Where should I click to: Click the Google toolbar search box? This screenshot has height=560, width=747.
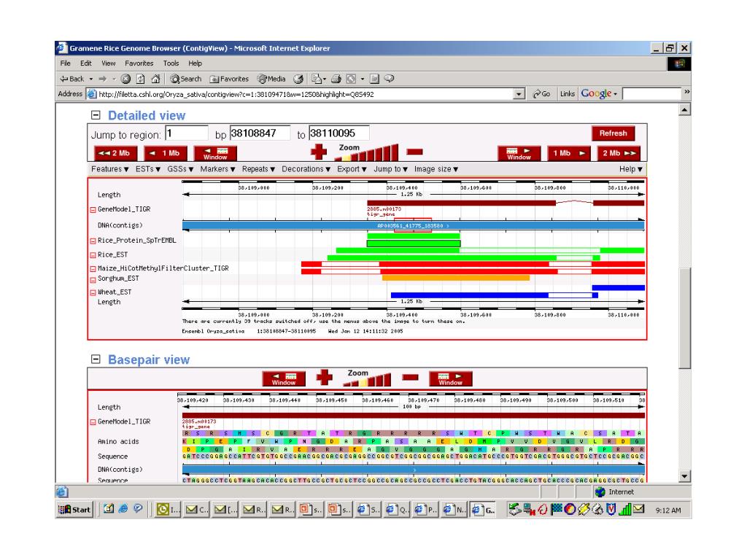click(651, 94)
